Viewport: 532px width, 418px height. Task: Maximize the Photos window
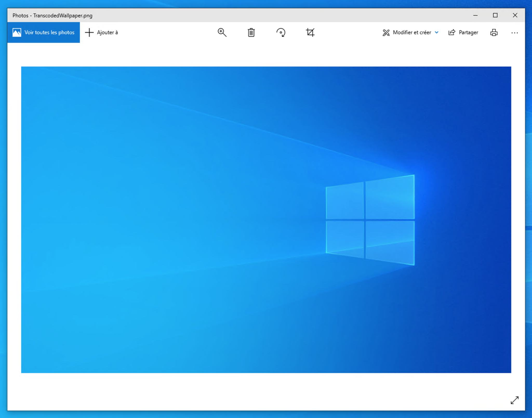click(x=495, y=15)
